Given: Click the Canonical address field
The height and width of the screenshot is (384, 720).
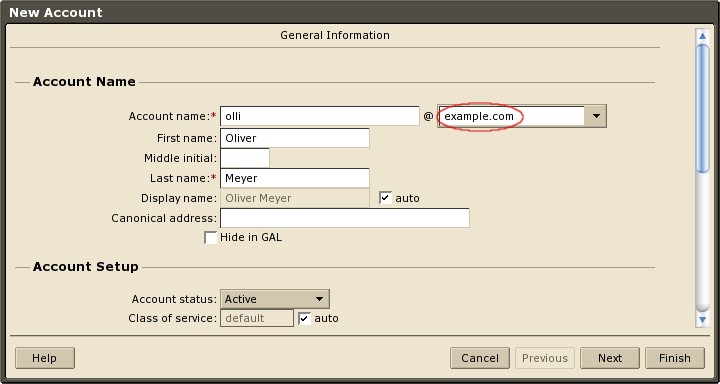Looking at the screenshot, I should pos(345,218).
